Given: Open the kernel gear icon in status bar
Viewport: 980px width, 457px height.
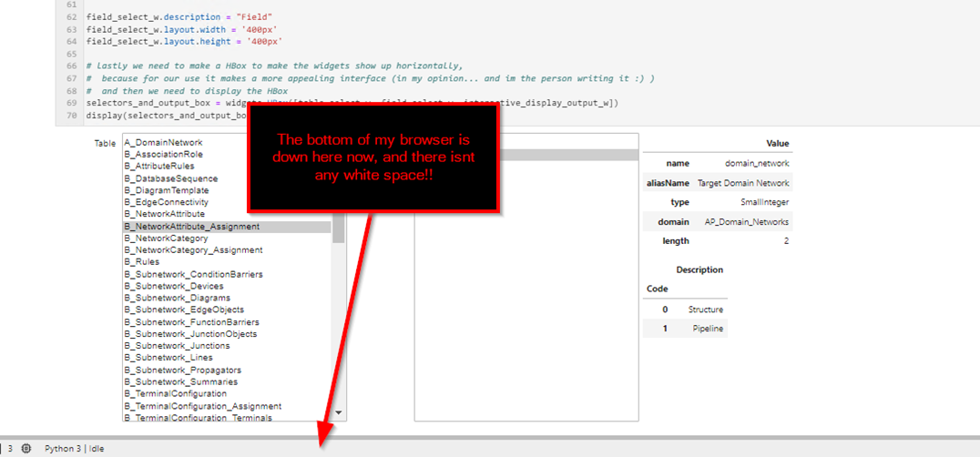Looking at the screenshot, I should click(x=26, y=448).
